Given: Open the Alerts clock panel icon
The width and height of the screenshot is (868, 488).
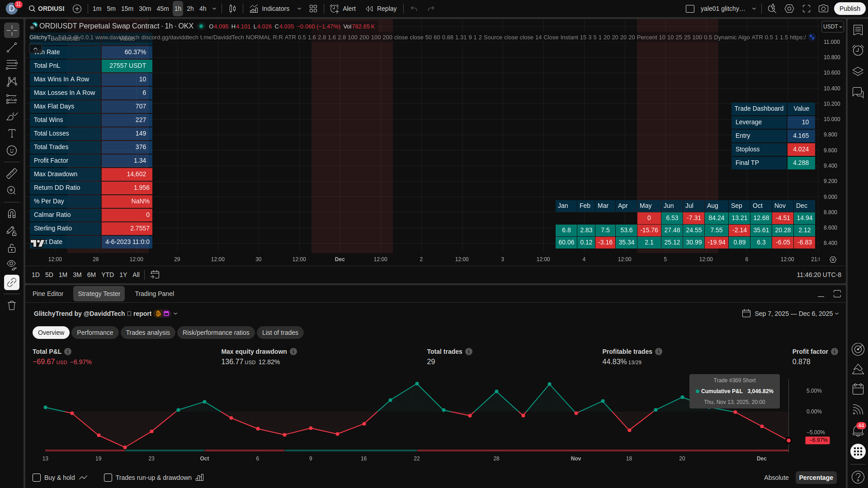Looking at the screenshot, I should [858, 50].
